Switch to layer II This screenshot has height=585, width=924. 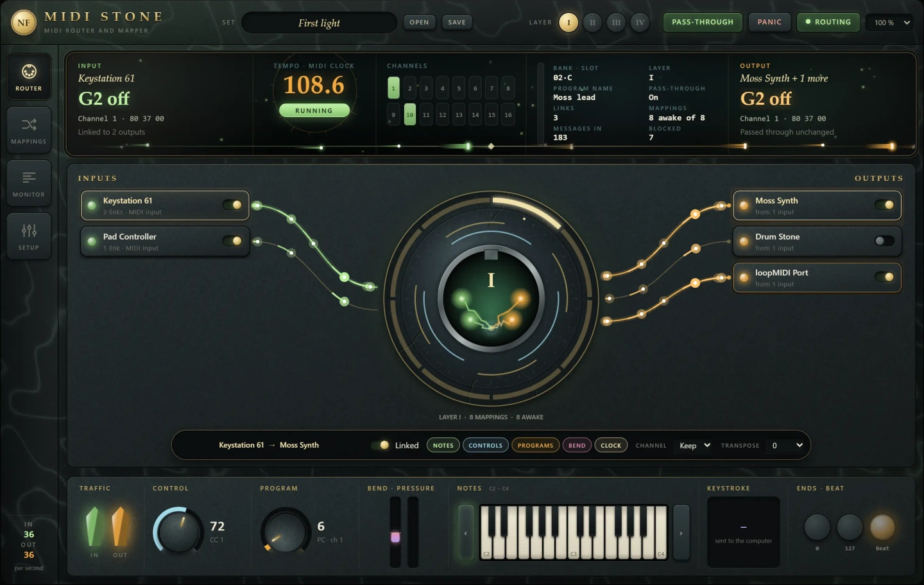click(592, 22)
